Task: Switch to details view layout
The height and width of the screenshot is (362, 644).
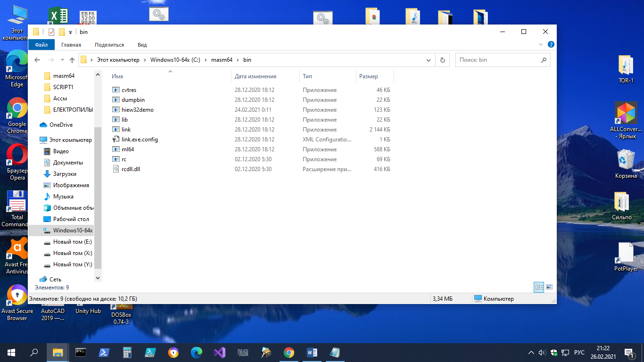Action: tap(539, 287)
